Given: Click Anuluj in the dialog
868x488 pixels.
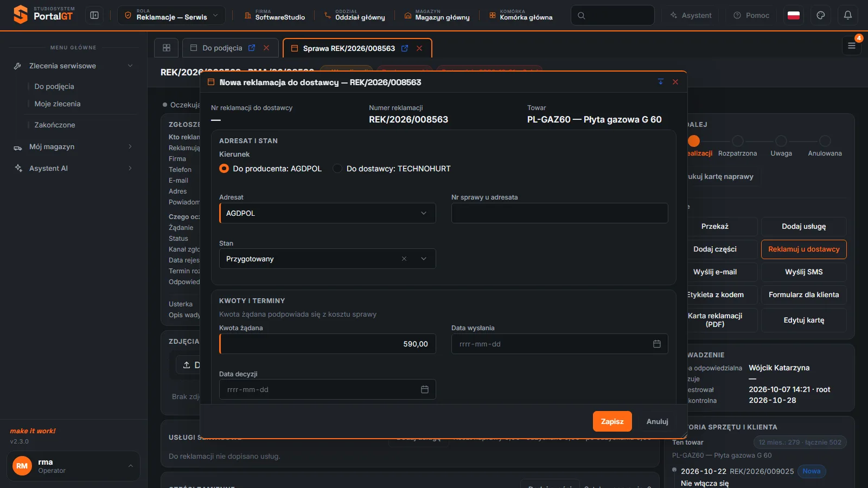Looking at the screenshot, I should click(x=657, y=421).
